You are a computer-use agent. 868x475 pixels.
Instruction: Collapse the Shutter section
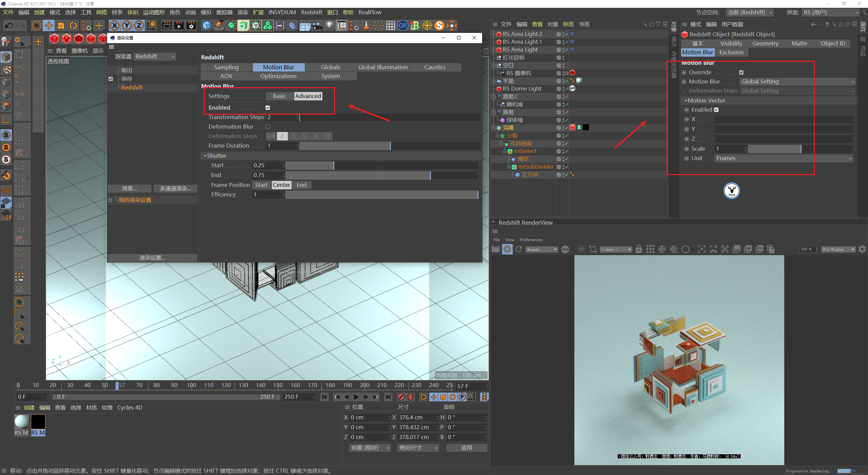coord(205,156)
